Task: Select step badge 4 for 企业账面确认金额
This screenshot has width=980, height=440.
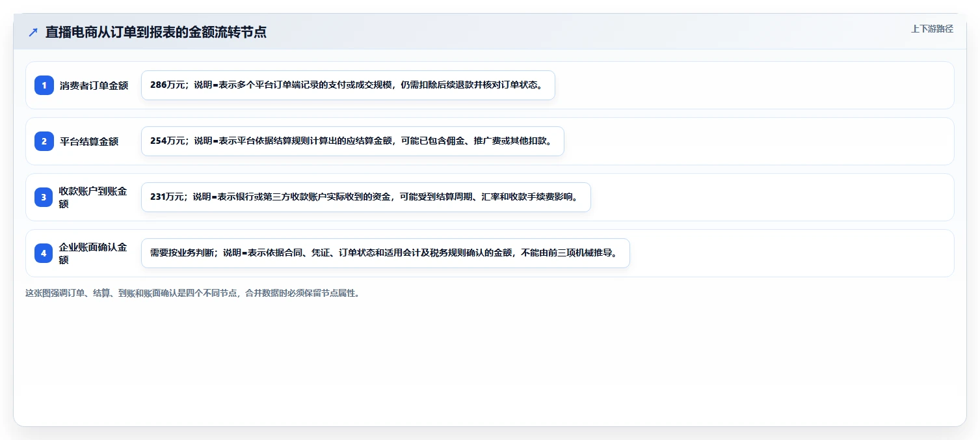Action: click(x=44, y=253)
